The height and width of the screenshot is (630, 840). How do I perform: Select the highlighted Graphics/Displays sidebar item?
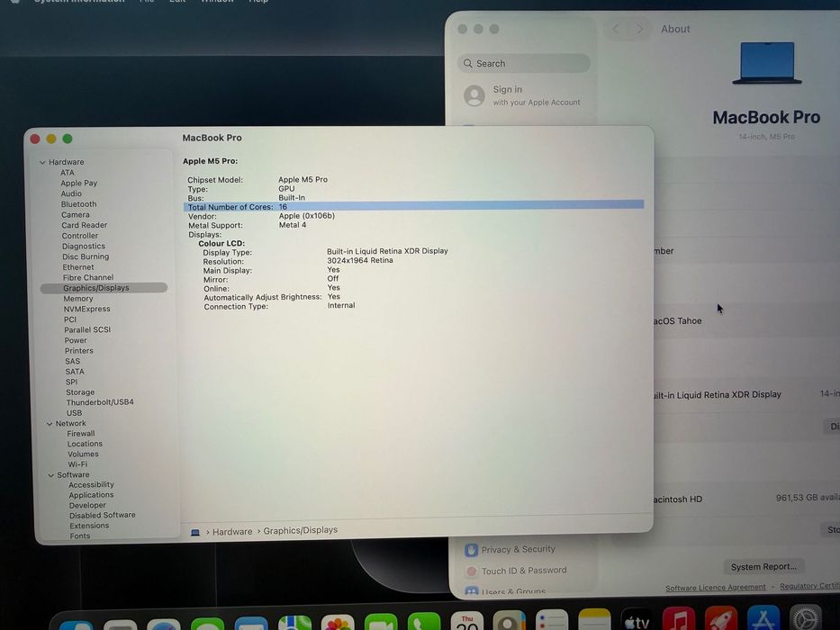coord(104,288)
